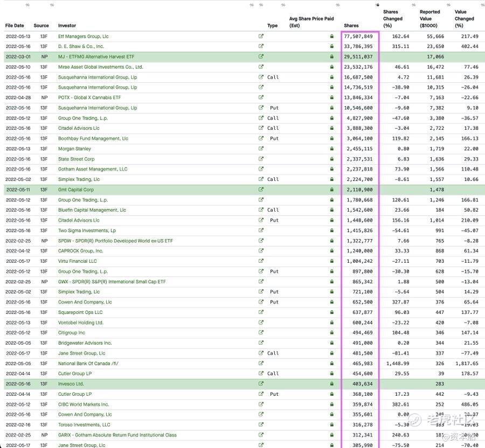Sort by Shares Changed (%) header
The image size is (485, 448).
coord(393,18)
